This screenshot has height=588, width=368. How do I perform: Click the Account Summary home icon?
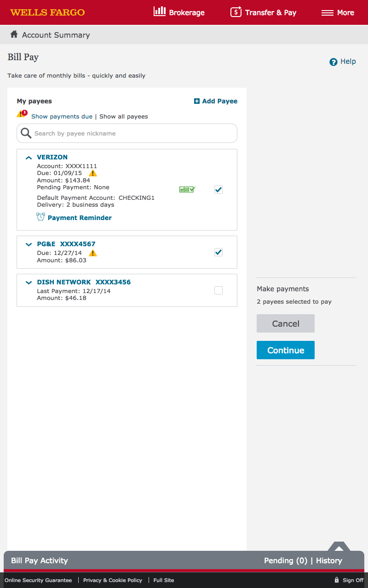tap(14, 34)
